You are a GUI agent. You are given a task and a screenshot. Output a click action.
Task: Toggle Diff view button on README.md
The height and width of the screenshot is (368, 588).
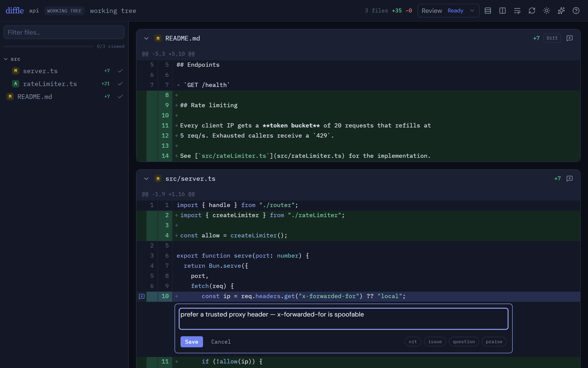point(552,38)
